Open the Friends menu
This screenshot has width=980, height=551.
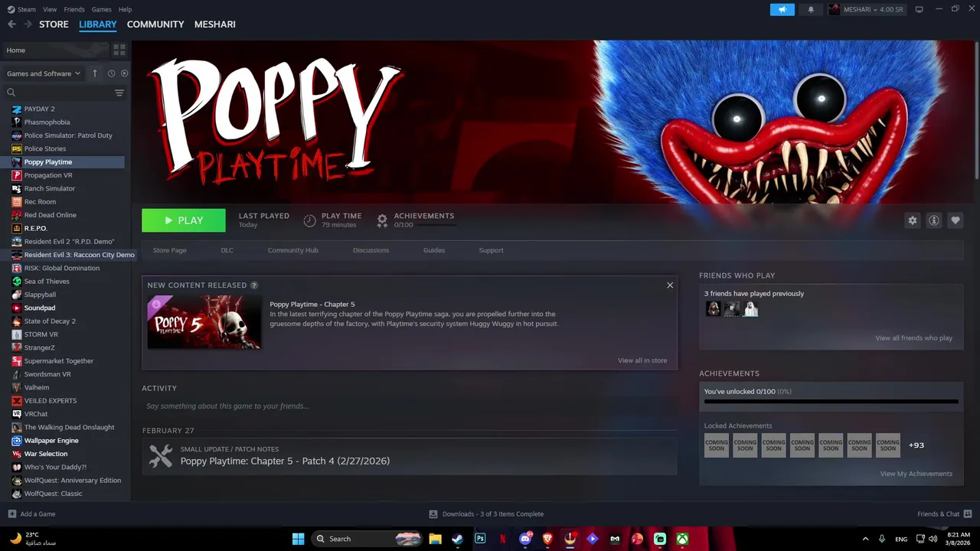[x=74, y=9]
